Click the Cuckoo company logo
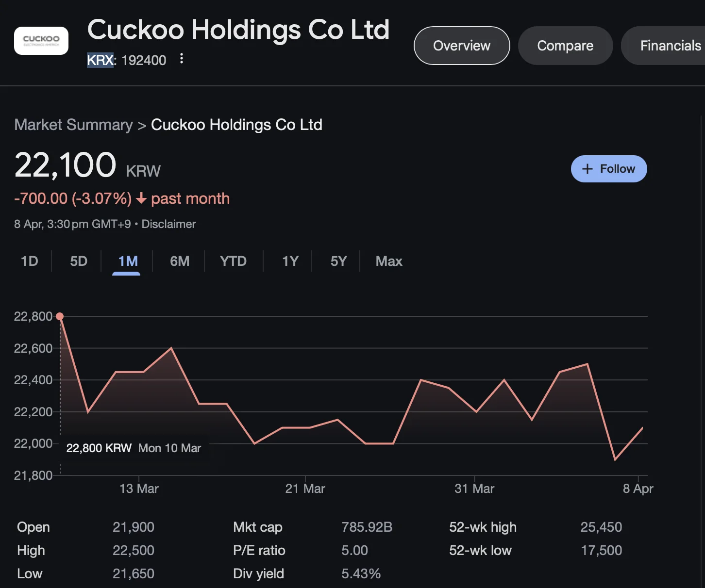The height and width of the screenshot is (588, 705). pyautogui.click(x=41, y=41)
